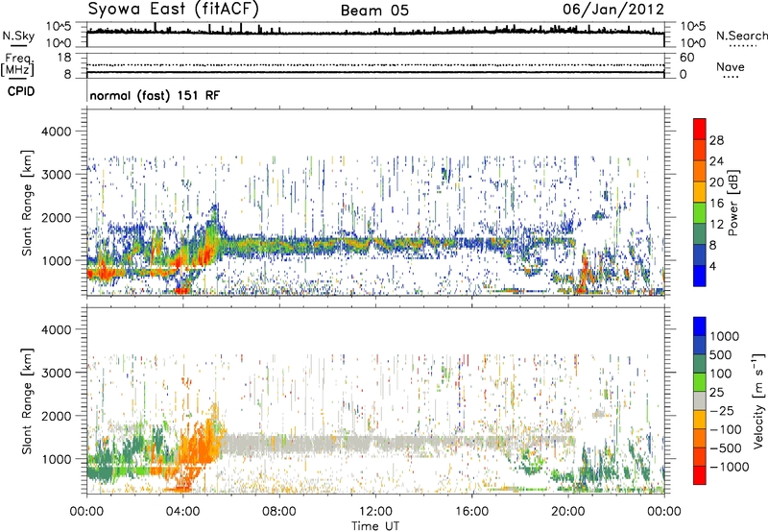
Task: Click the 'Freq. [MHz]' label
Action: 17,64
